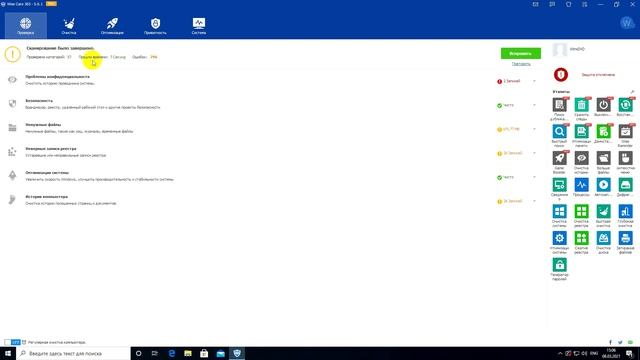Open the memory optimizer utility

pos(582,131)
